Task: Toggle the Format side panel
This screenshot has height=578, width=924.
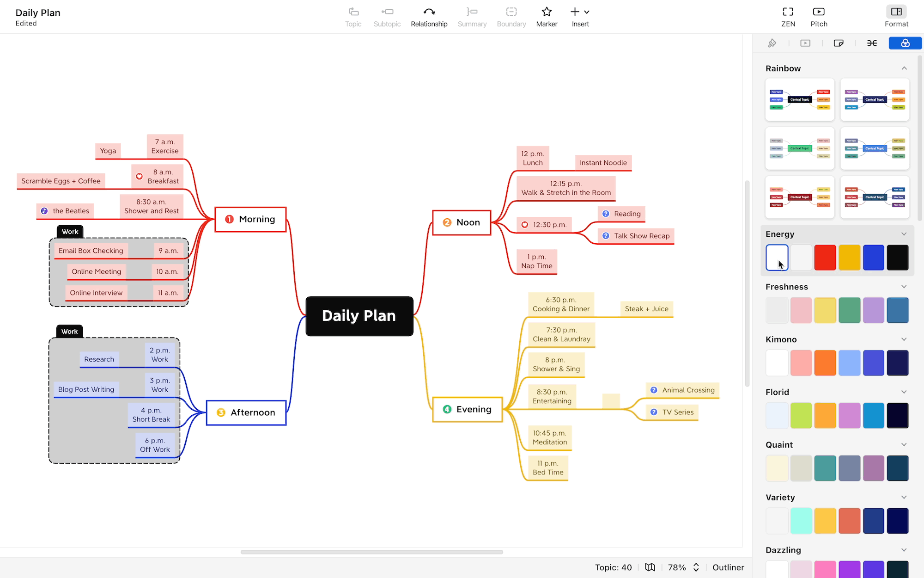Action: click(896, 17)
